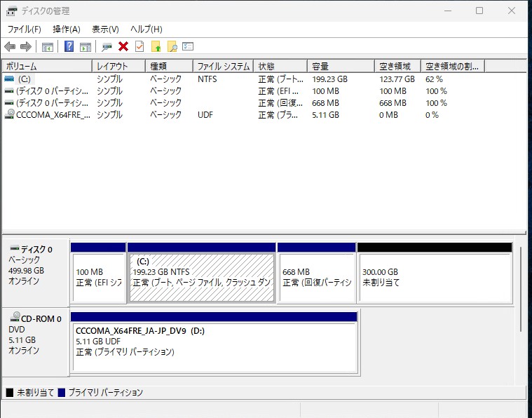The height and width of the screenshot is (418, 532).
Task: Click the graphical pane vertical scrollbar
Action: (521, 290)
